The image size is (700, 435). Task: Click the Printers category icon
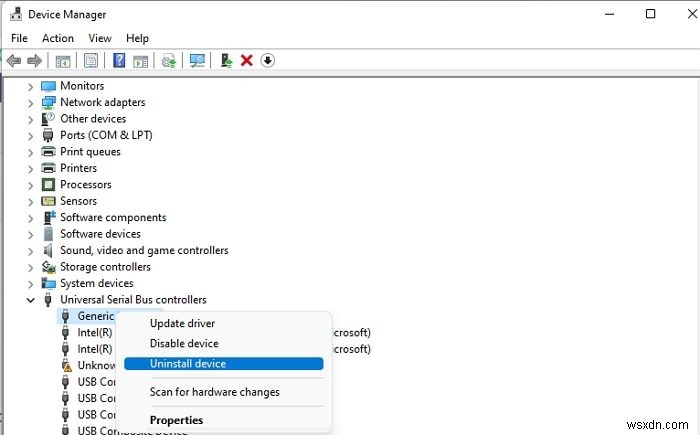point(48,168)
